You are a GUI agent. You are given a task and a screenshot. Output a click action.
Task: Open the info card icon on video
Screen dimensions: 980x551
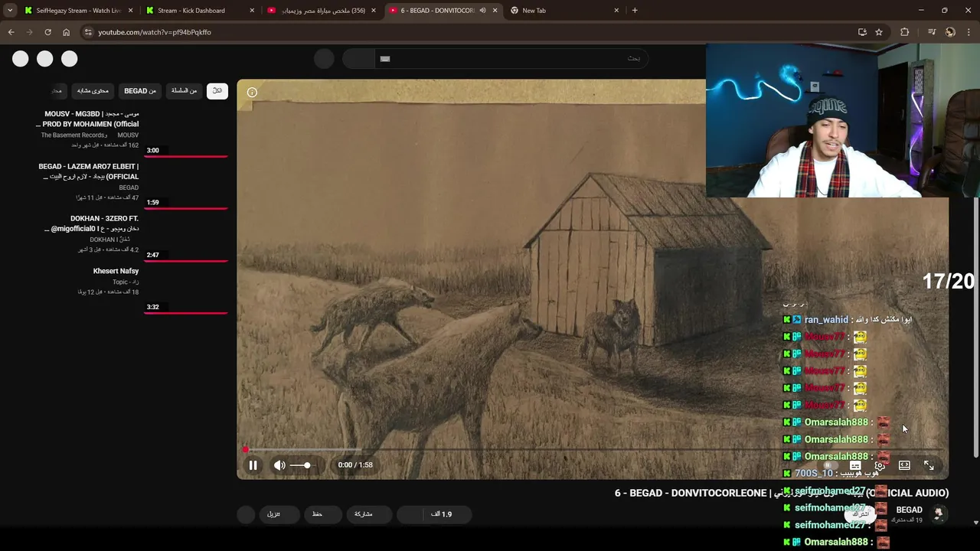click(x=252, y=93)
